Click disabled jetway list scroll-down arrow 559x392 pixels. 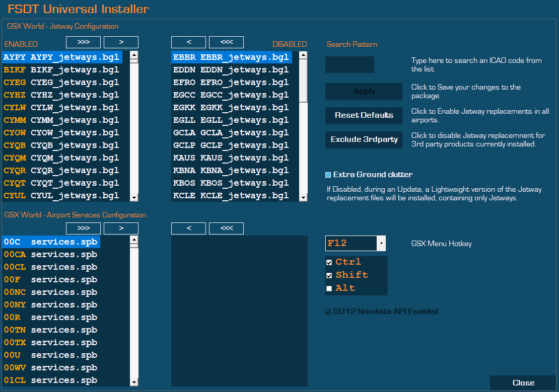coord(303,197)
